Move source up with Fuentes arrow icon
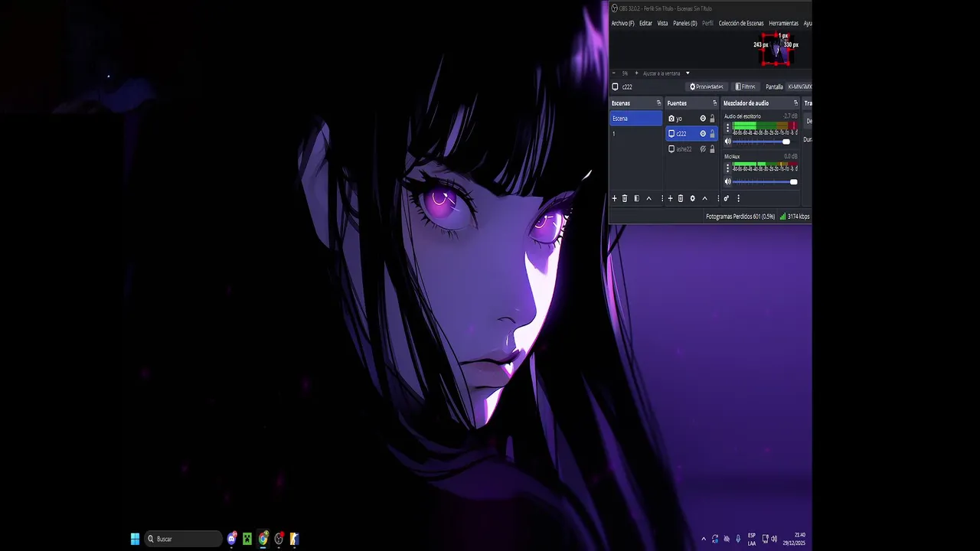 coord(705,198)
